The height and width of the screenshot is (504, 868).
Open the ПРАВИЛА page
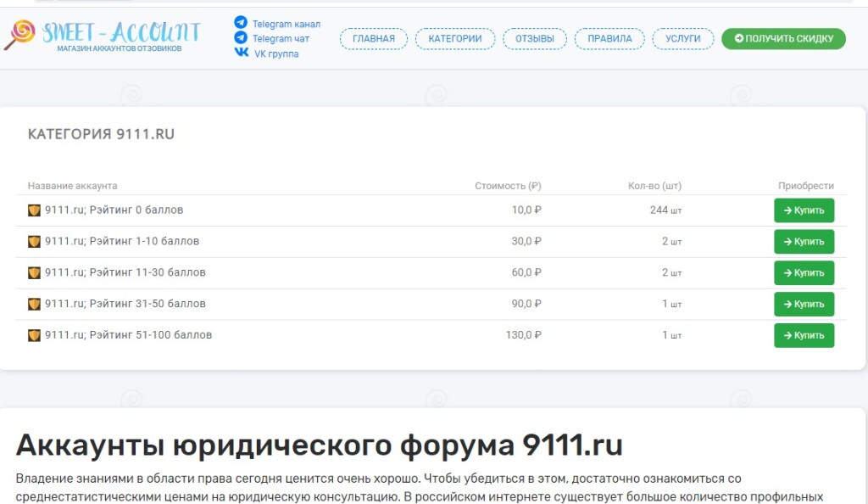[x=609, y=39]
